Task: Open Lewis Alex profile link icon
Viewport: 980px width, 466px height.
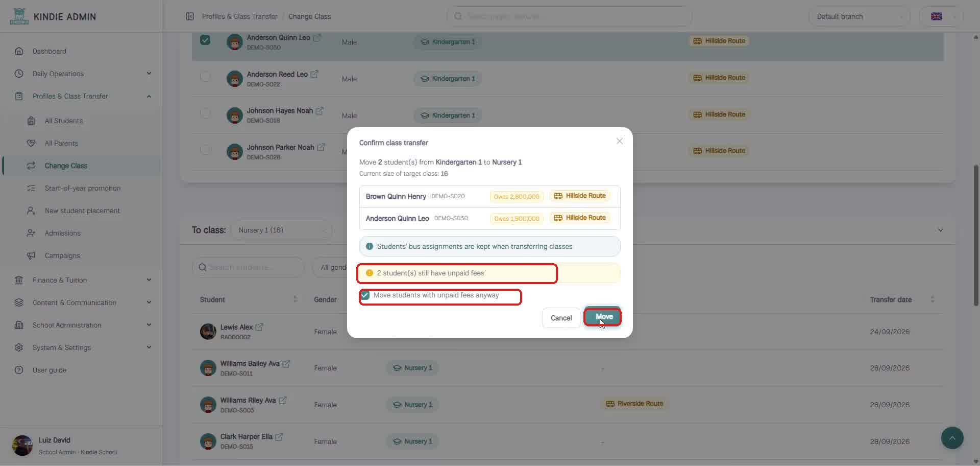Action: [259, 327]
